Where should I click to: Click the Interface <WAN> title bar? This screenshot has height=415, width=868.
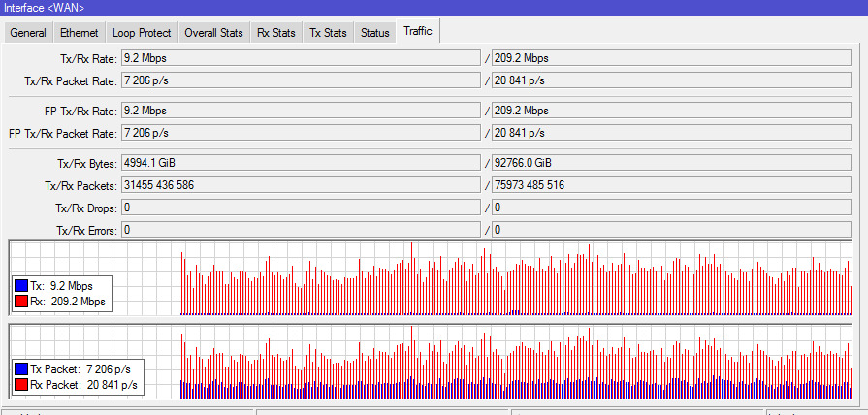click(434, 8)
